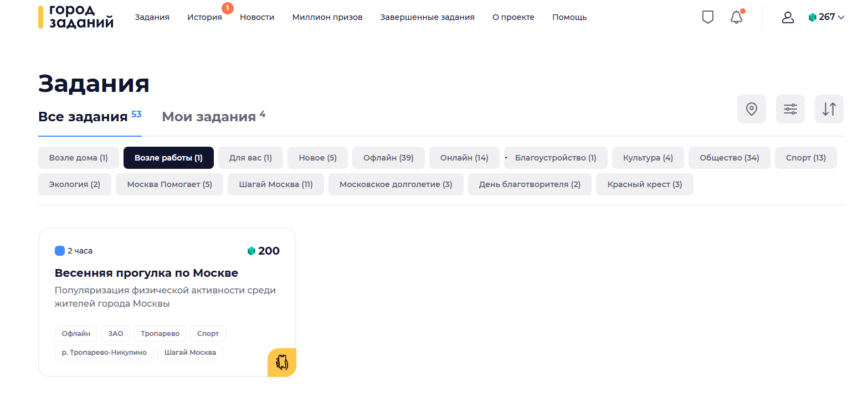Toggle the Новое (5) filter
The height and width of the screenshot is (398, 868).
pos(317,158)
